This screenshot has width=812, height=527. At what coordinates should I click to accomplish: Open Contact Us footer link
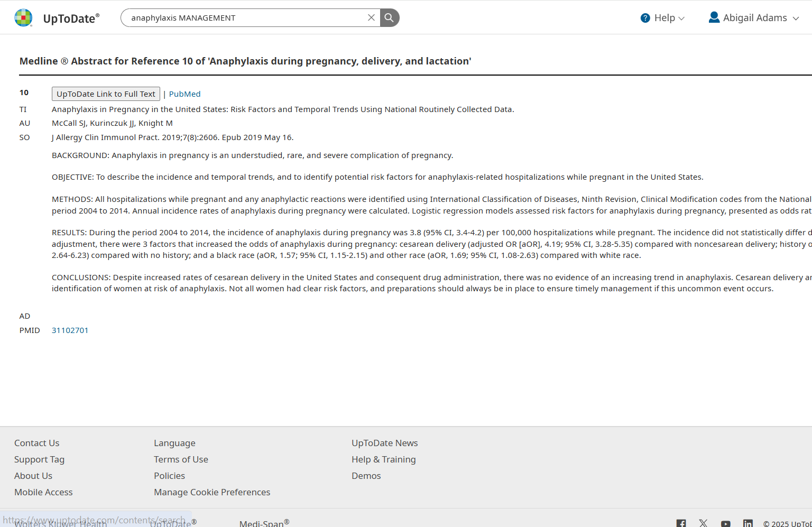pyautogui.click(x=36, y=443)
